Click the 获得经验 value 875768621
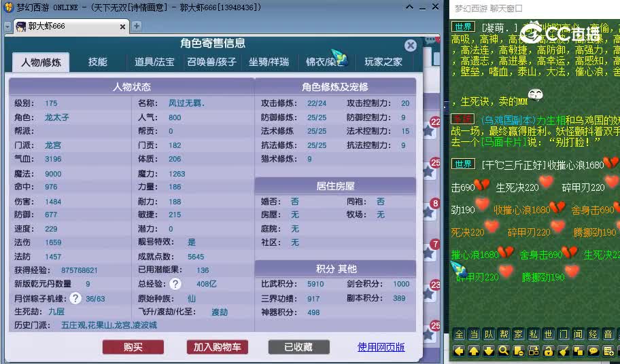Viewport: 620px width, 364px height. (79, 270)
